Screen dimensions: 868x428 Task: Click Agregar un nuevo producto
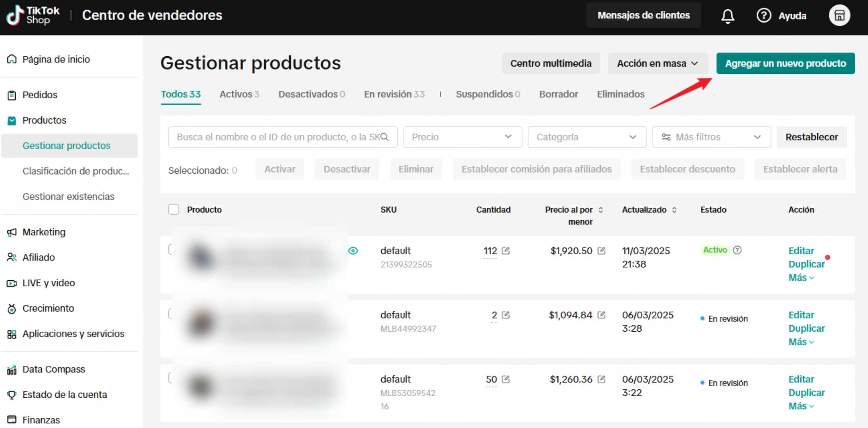point(785,63)
